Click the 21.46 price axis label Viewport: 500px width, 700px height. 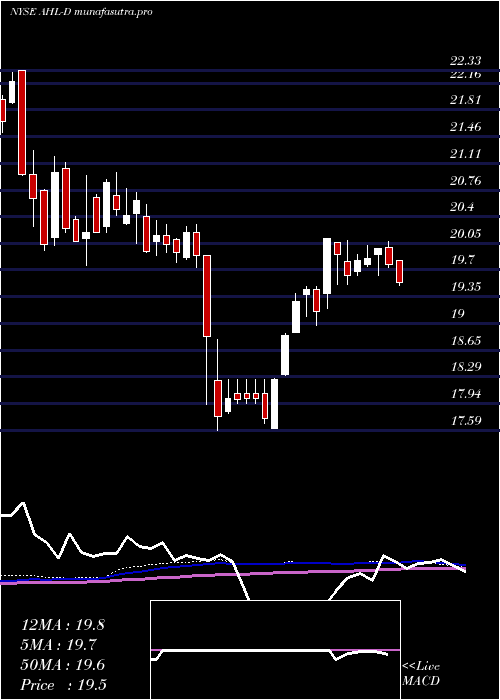click(x=465, y=127)
